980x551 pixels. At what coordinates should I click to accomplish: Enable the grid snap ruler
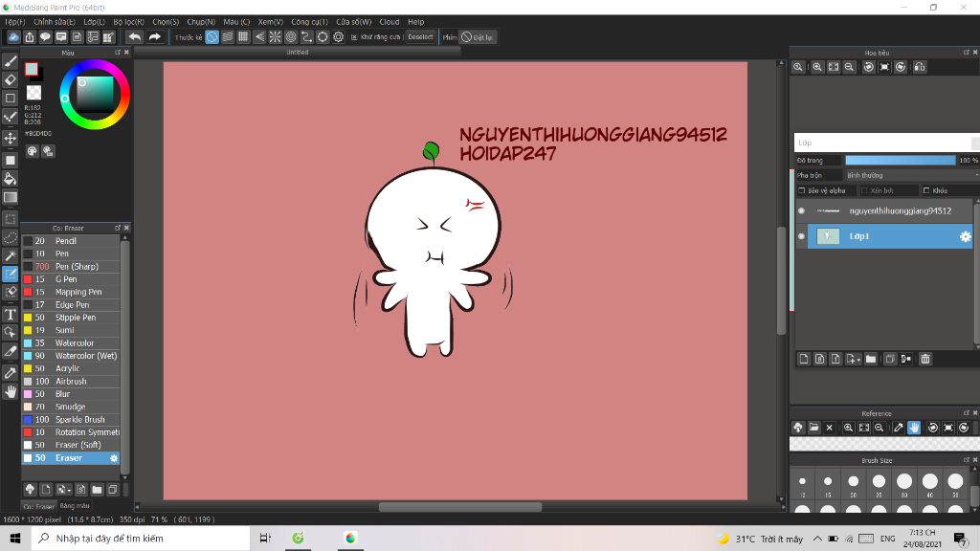[x=243, y=37]
